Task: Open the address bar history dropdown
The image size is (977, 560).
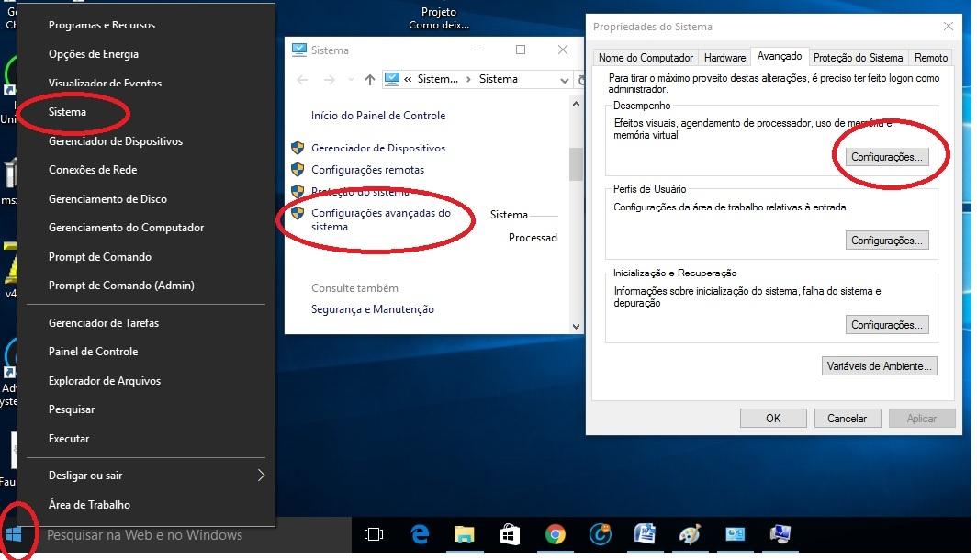Action: (x=565, y=80)
